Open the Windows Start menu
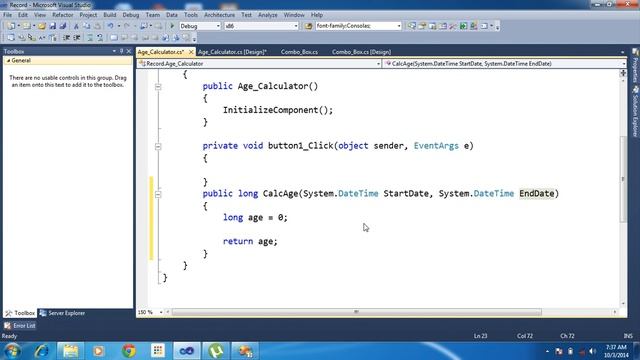The width and height of the screenshot is (640, 360). tap(12, 351)
